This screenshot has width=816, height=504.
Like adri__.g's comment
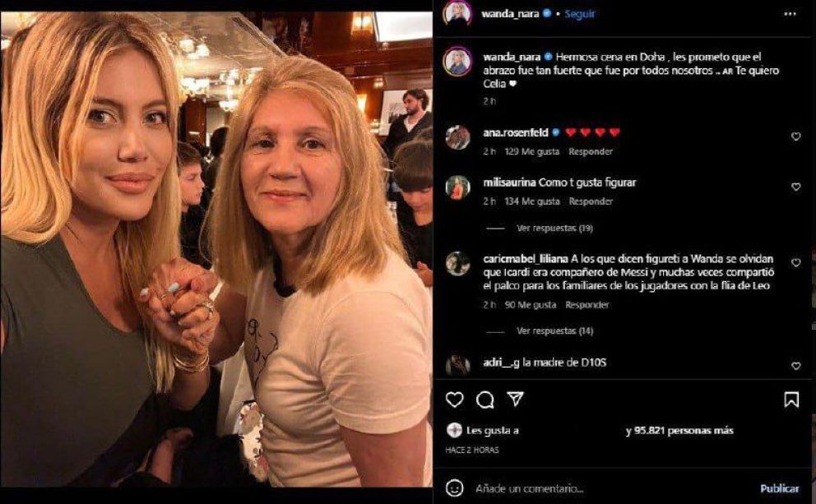click(795, 366)
